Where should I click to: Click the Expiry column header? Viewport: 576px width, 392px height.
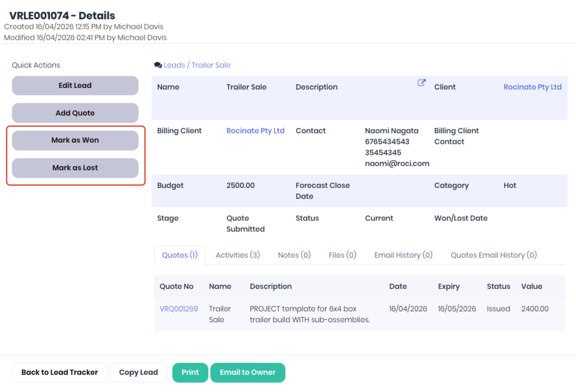[449, 286]
